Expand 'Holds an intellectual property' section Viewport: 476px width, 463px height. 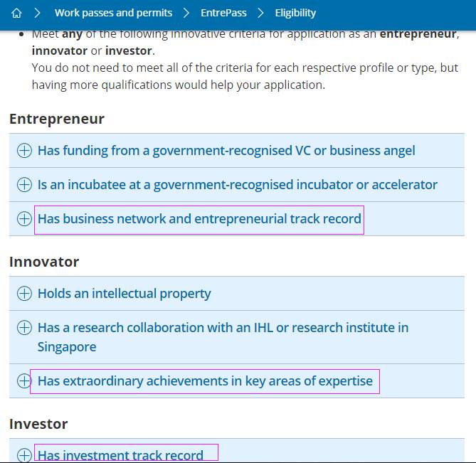tap(125, 294)
